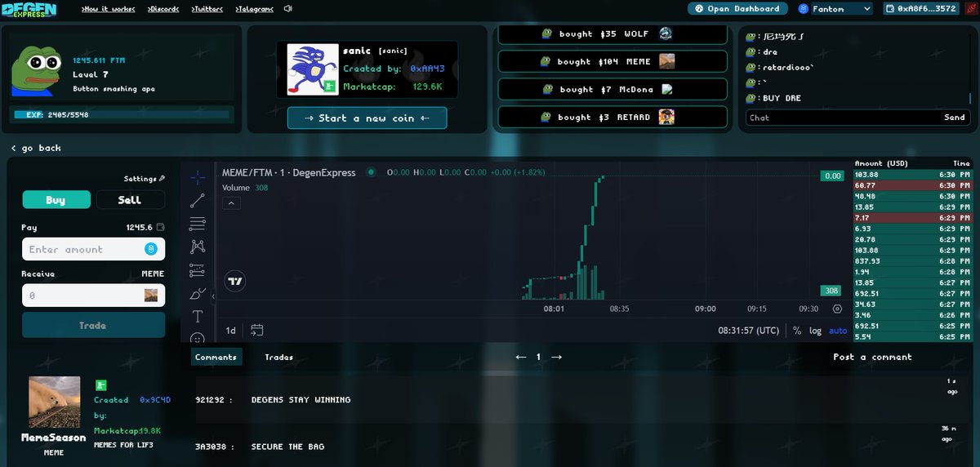
Task: Click Open Dashboard button
Action: pos(738,9)
